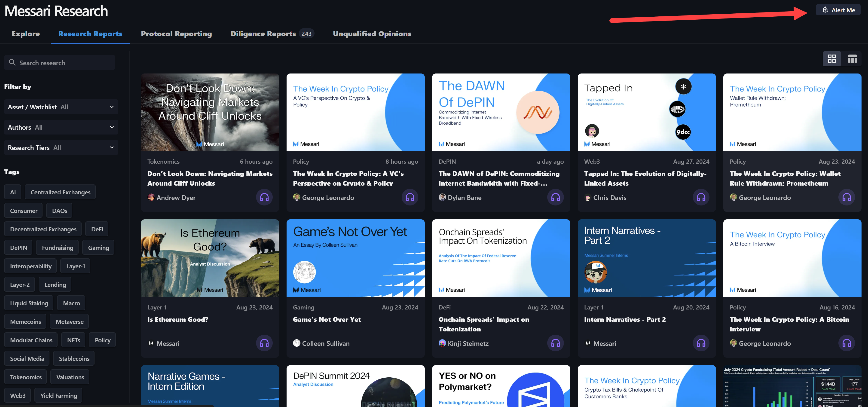This screenshot has width=868, height=407.
Task: Expand the Authors filter dropdown
Action: [x=61, y=127]
